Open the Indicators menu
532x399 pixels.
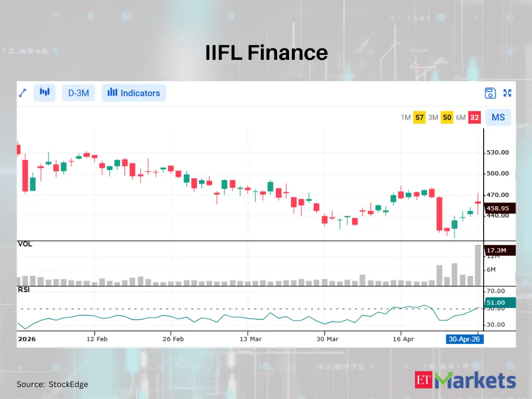click(x=134, y=93)
